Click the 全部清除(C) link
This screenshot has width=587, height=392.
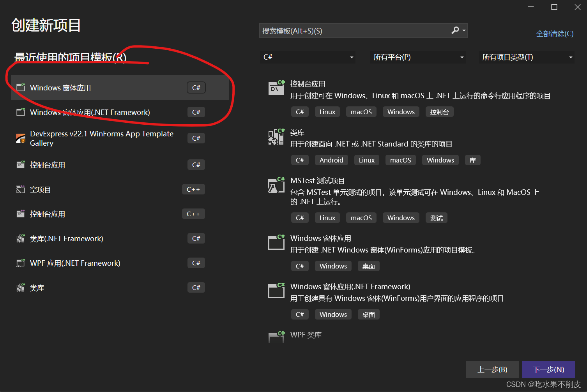[555, 34]
